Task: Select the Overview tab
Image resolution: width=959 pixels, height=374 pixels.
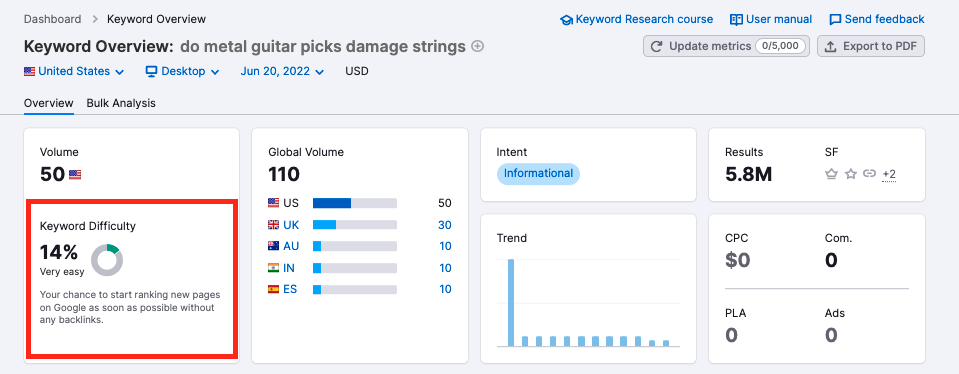Action: click(x=49, y=103)
